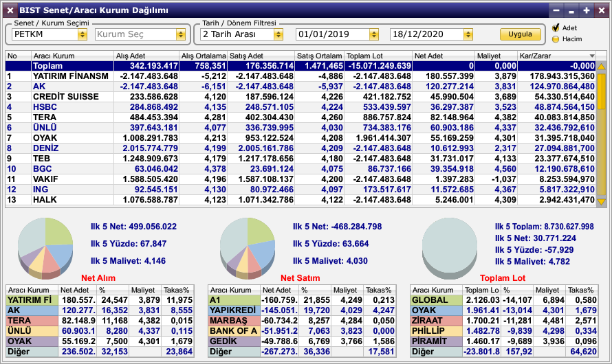Screen dimensions: 612x364
Task: Click the Diğer row in Toplam Lot table
Action: [x=504, y=352]
